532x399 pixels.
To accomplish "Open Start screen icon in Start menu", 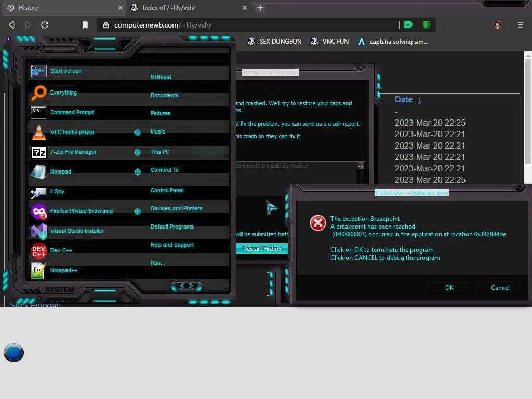I will (x=38, y=71).
